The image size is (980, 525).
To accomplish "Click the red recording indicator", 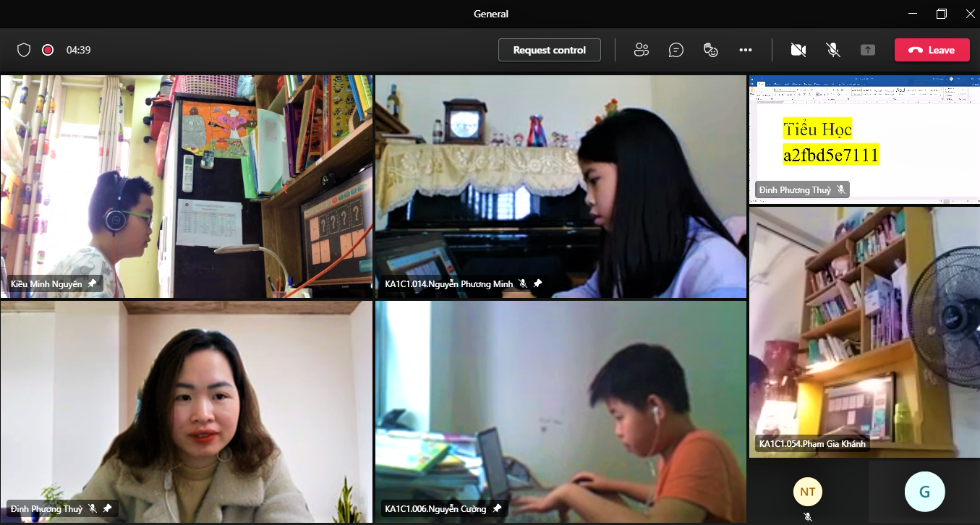I will (x=48, y=50).
